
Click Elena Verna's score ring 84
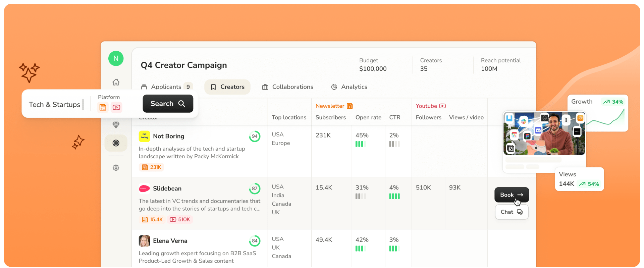tap(255, 241)
